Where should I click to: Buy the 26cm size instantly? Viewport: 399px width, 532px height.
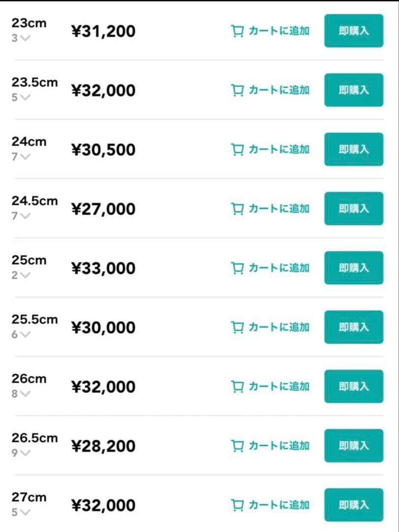pyautogui.click(x=353, y=387)
